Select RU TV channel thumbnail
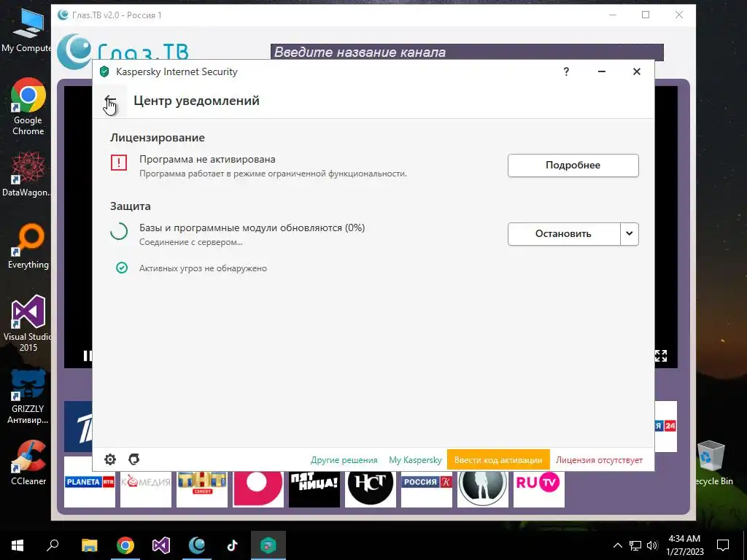 pos(539,489)
